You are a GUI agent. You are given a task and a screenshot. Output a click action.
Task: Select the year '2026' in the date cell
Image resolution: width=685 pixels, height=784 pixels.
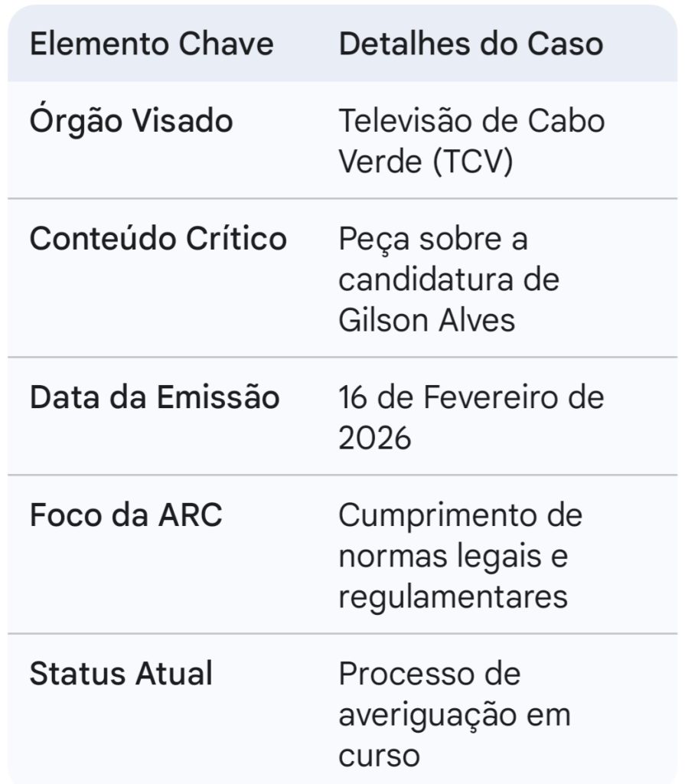point(375,439)
